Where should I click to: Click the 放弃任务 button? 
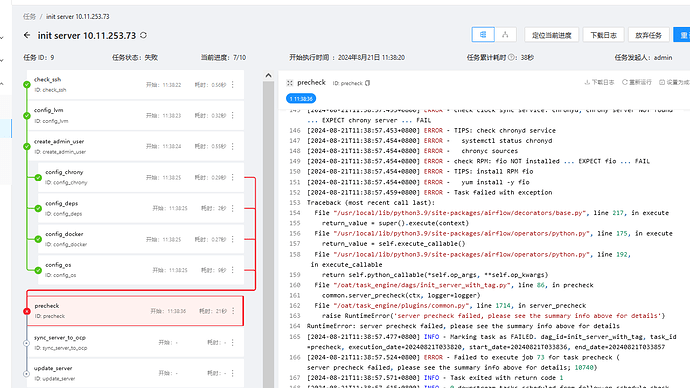649,35
